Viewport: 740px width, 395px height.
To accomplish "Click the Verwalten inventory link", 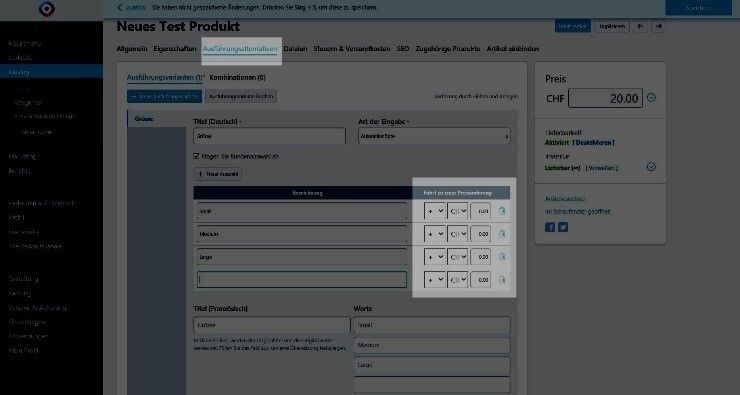I will pyautogui.click(x=602, y=168).
